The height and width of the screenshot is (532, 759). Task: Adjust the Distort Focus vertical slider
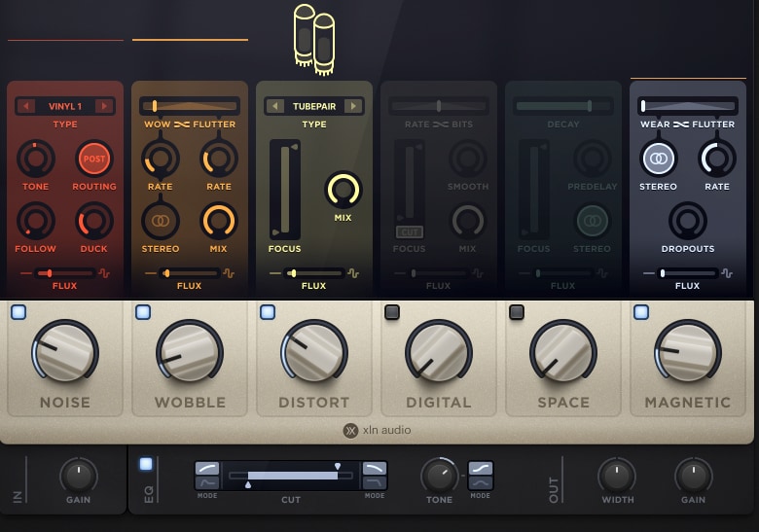pyautogui.click(x=285, y=190)
